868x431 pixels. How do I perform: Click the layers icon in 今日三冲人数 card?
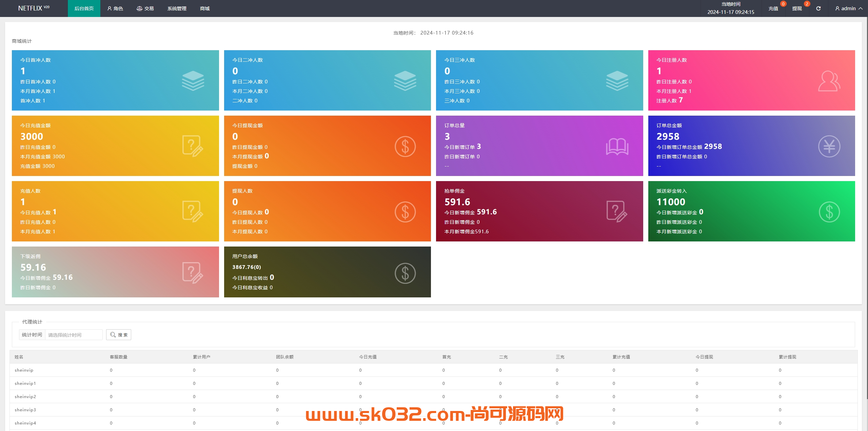click(x=617, y=81)
